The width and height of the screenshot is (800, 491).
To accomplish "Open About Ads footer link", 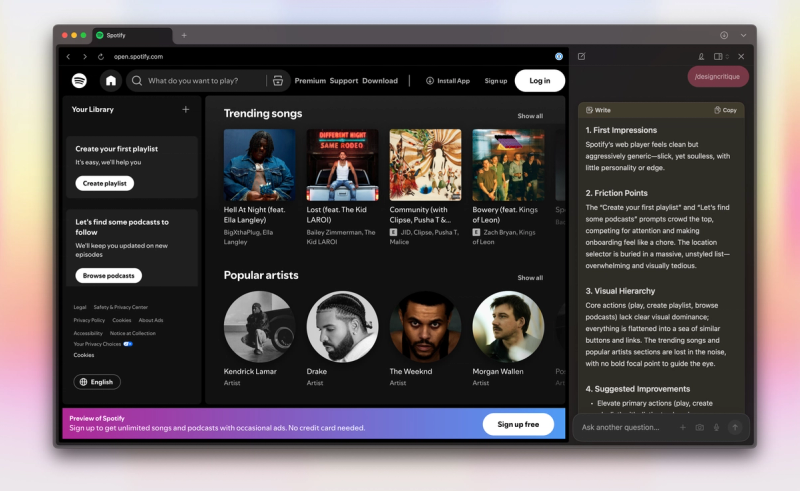I will pyautogui.click(x=151, y=320).
